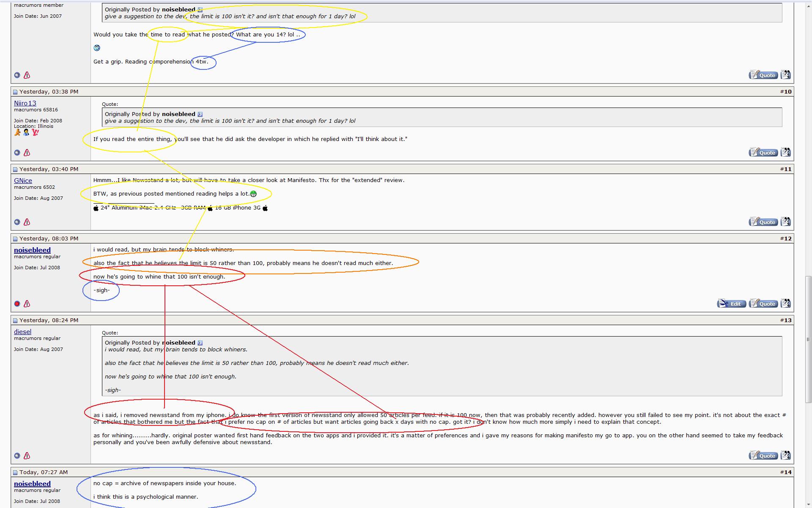The image size is (812, 508).
Task: Click text 'macrumors 65816' under Niiro13
Action: (x=36, y=110)
